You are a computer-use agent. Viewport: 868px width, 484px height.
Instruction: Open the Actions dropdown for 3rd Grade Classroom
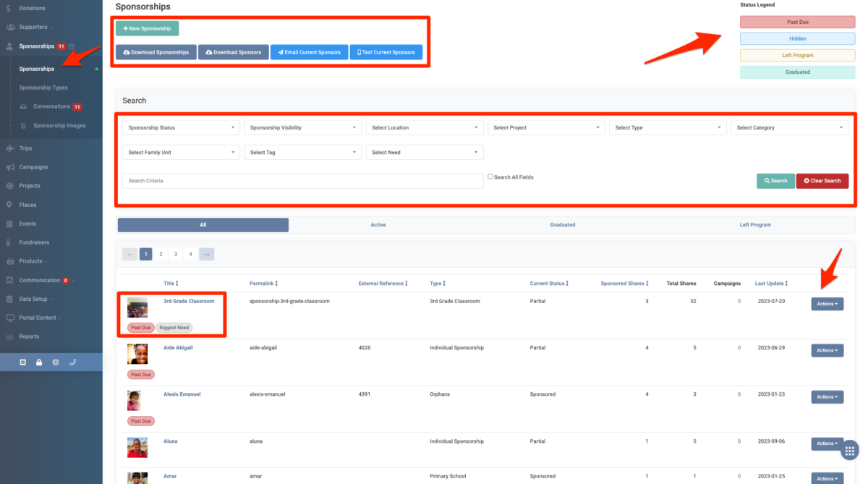[827, 304]
